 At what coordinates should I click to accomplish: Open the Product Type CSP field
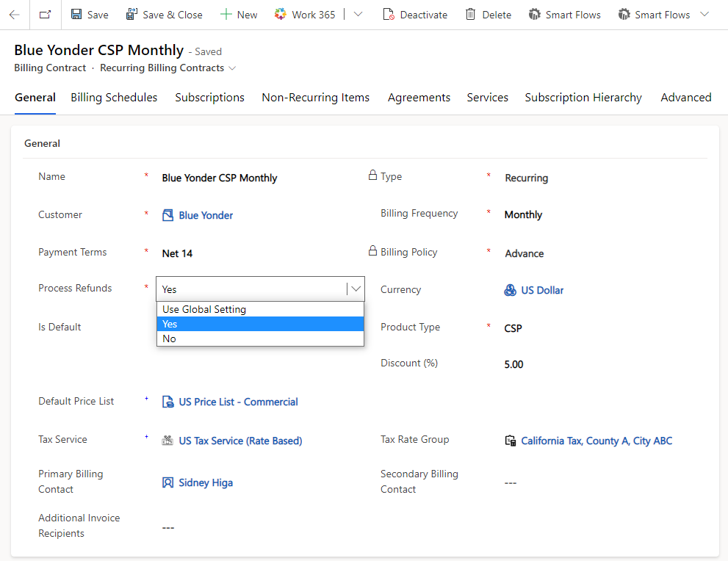[x=513, y=328]
